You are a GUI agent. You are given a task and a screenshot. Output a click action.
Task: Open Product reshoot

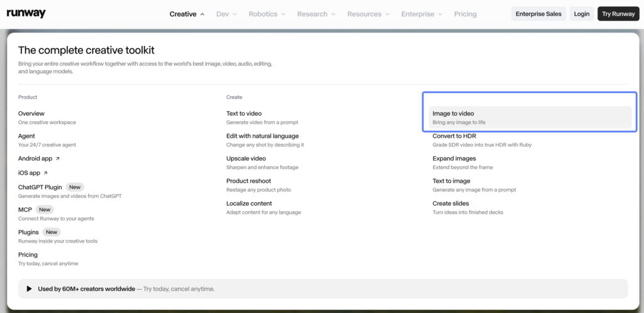pos(248,181)
